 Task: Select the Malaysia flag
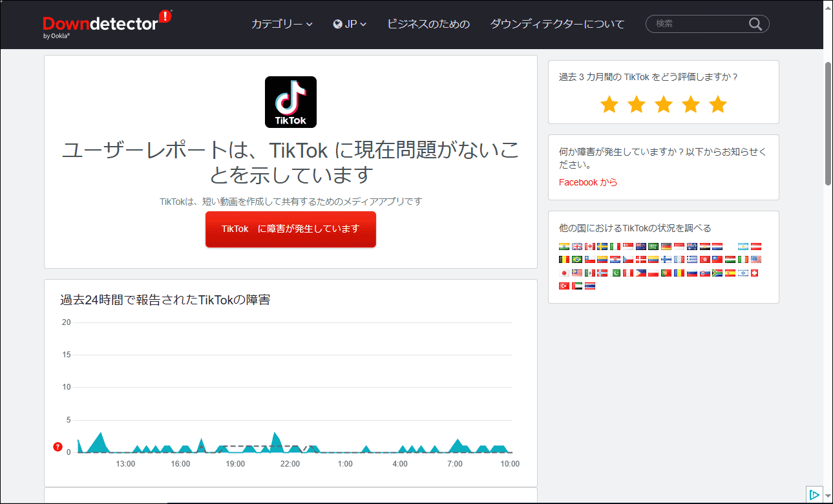[x=577, y=273]
